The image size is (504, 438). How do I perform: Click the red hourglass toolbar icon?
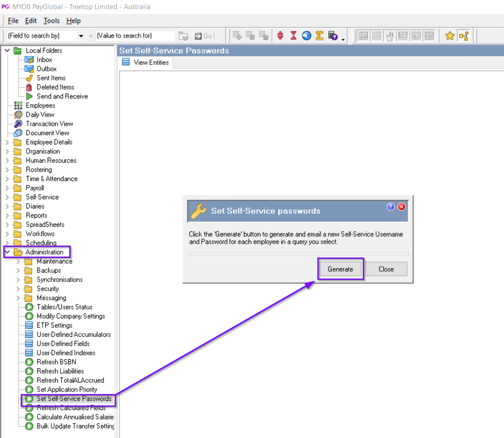[x=294, y=36]
